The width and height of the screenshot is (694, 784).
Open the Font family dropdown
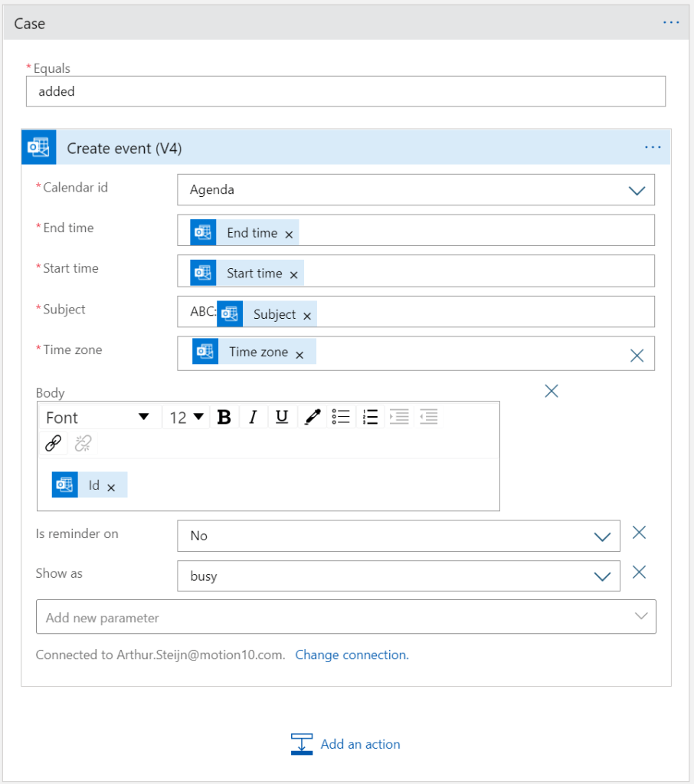click(x=98, y=417)
